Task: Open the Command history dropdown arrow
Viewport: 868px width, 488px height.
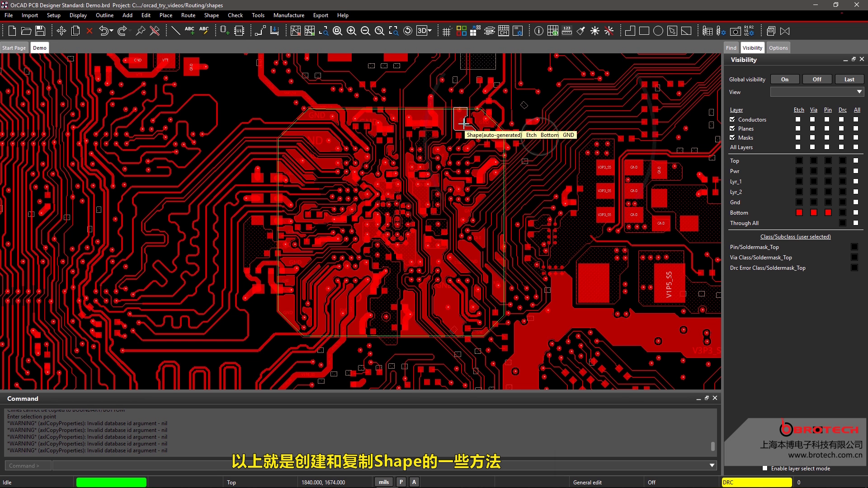Action: tap(712, 465)
